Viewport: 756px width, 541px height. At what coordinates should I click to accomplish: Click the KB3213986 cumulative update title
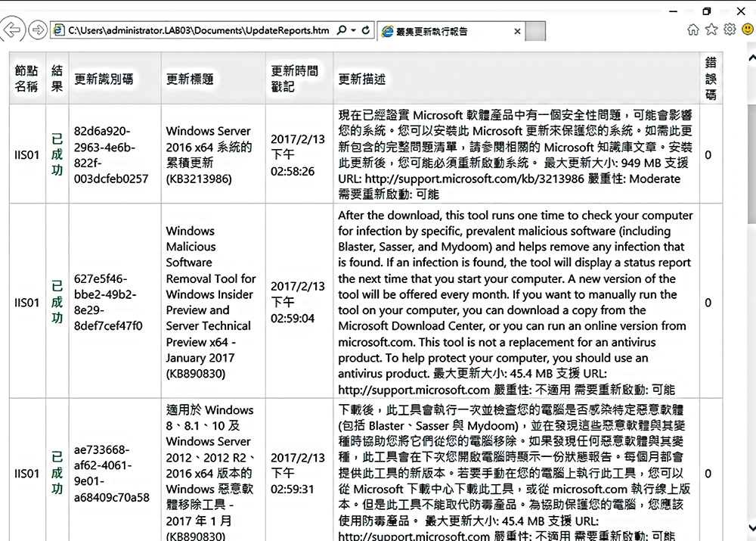click(x=209, y=155)
